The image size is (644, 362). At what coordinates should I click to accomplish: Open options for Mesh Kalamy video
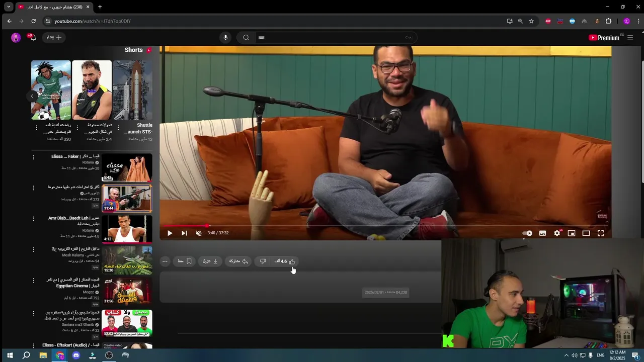tap(34, 250)
